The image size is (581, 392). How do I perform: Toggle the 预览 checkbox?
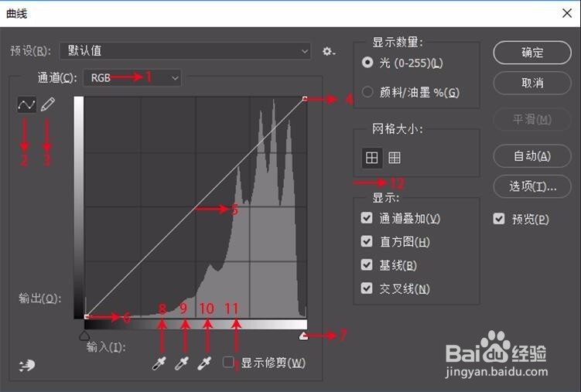click(x=499, y=219)
